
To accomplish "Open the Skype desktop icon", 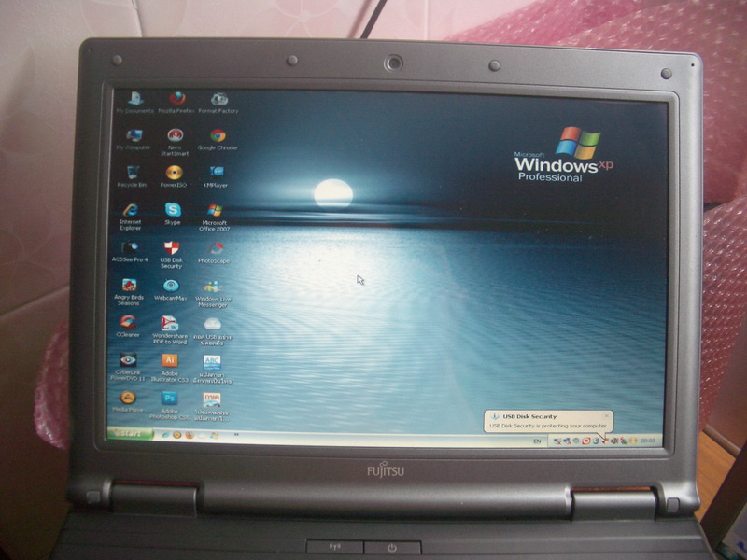I will [x=173, y=210].
